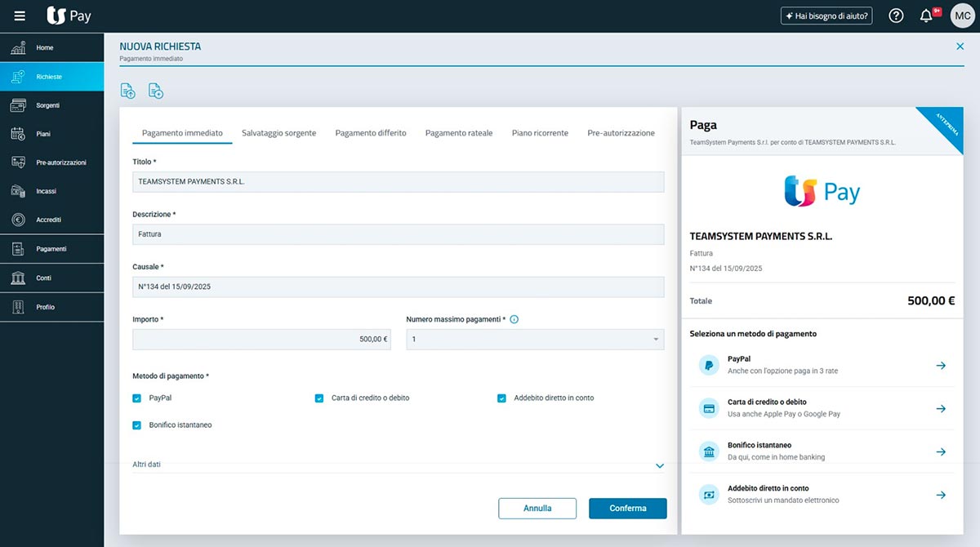Click the info icon next to Numero massimo pagamenti

click(514, 320)
